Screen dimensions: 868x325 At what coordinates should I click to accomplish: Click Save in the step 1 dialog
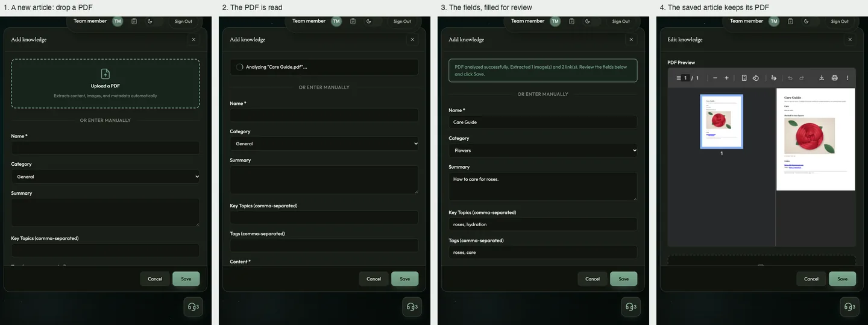(x=186, y=279)
